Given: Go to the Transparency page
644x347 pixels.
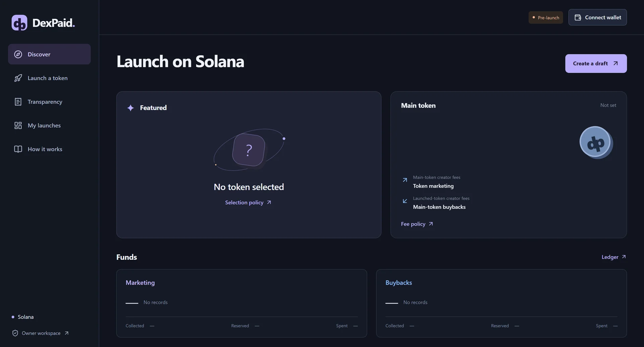Looking at the screenshot, I should pyautogui.click(x=49, y=102).
